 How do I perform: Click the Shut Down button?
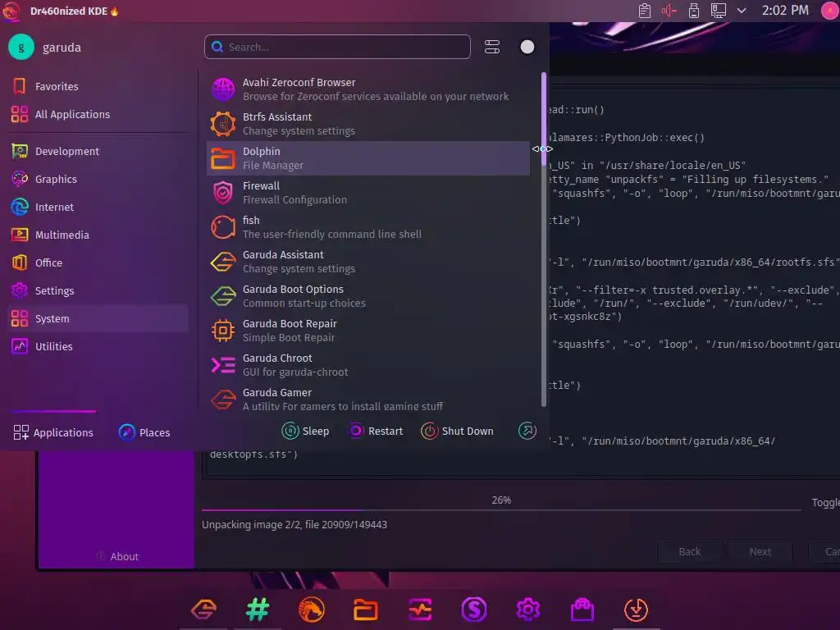[x=457, y=431]
